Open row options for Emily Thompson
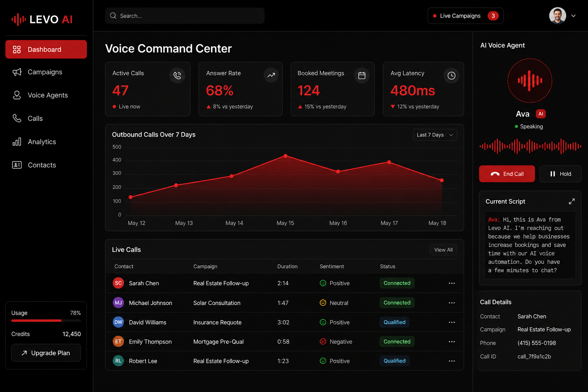 pyautogui.click(x=452, y=342)
